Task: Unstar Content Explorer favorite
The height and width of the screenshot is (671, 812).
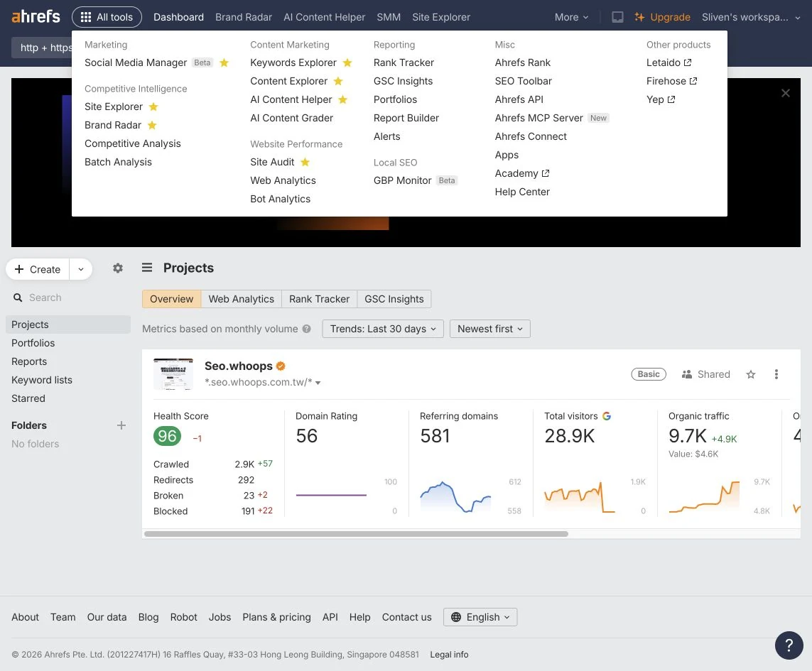Action: 338,81
